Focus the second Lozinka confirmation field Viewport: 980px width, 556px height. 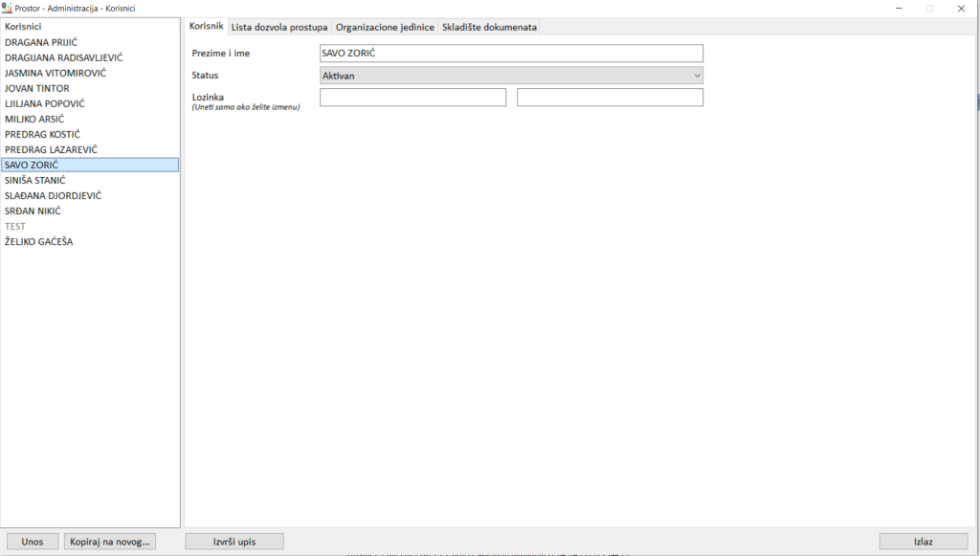(610, 98)
